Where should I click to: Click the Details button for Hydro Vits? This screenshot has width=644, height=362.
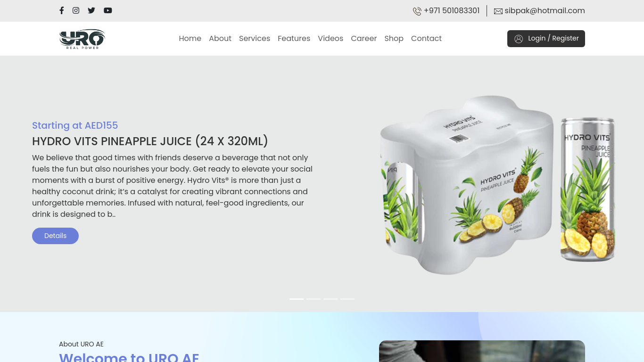55,236
